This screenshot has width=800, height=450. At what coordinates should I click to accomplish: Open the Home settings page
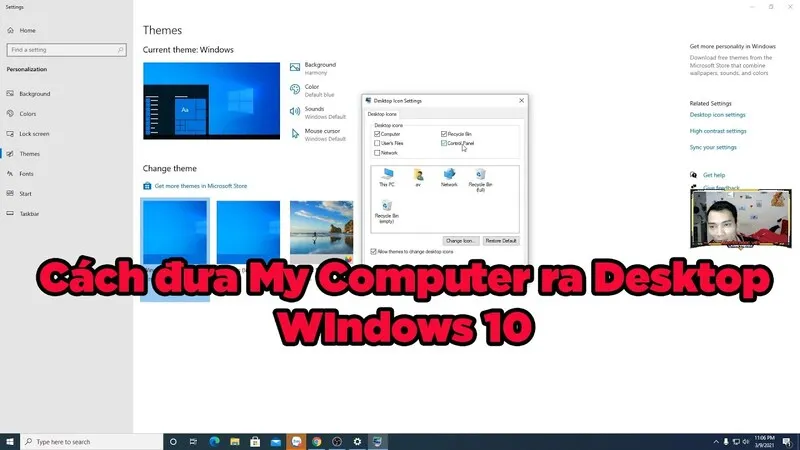21,31
